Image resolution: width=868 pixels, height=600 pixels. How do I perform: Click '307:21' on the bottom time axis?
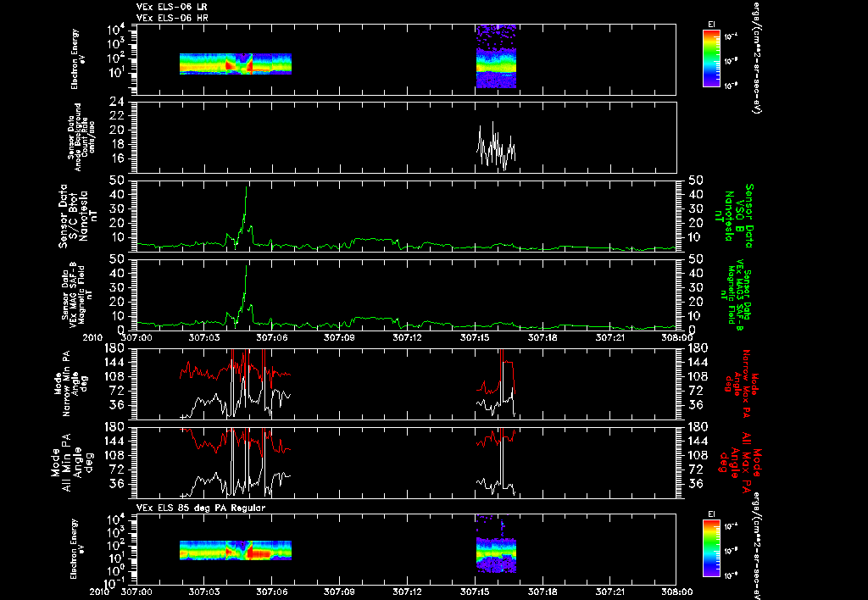point(610,592)
